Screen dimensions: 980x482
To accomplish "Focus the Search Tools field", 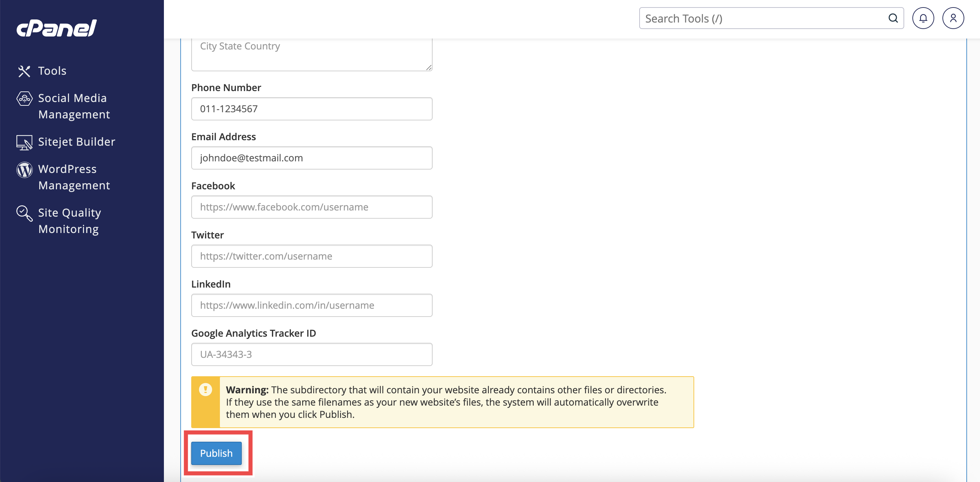I will coord(771,18).
